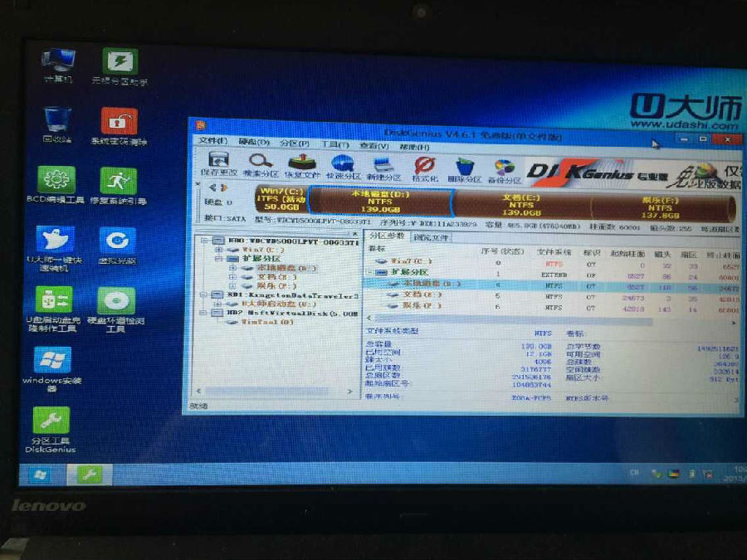Open the 分区工具 DiskGenius desktop icon
The height and width of the screenshot is (560, 747).
coord(51,430)
